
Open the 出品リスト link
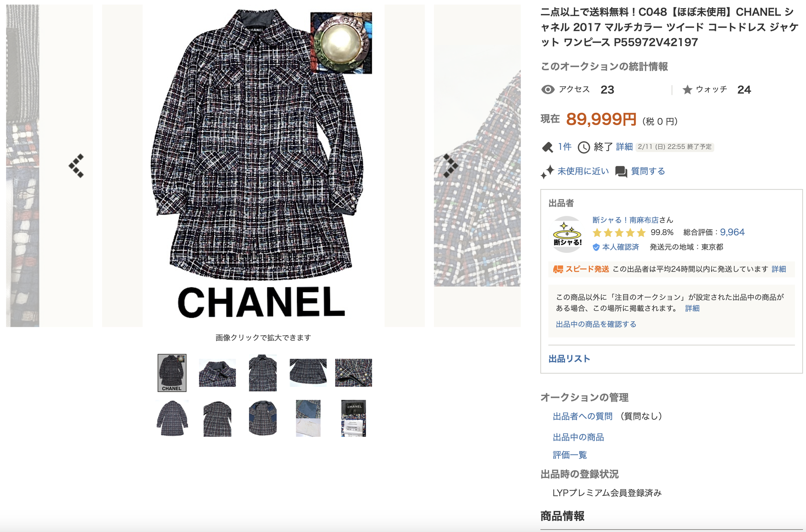569,359
